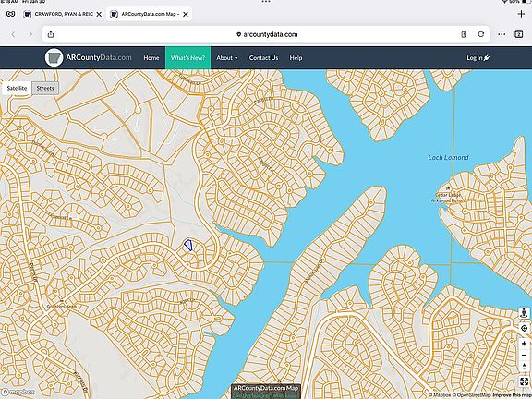The width and height of the screenshot is (532, 399).
Task: Click the Improve this map link
Action: point(512,395)
